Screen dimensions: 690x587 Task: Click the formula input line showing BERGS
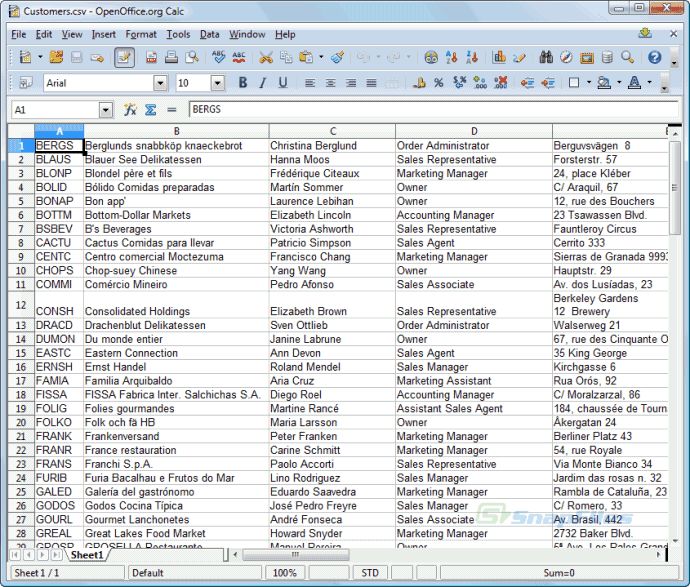tap(433, 110)
